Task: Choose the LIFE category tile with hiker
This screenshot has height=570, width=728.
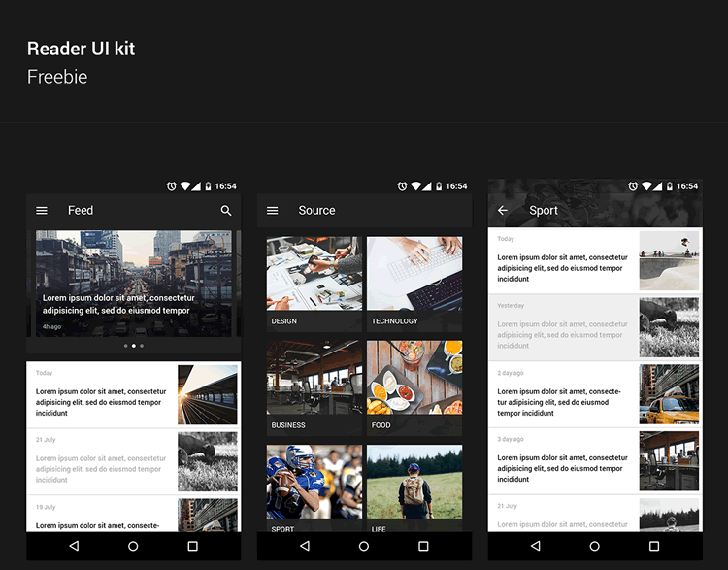Action: pyautogui.click(x=414, y=487)
